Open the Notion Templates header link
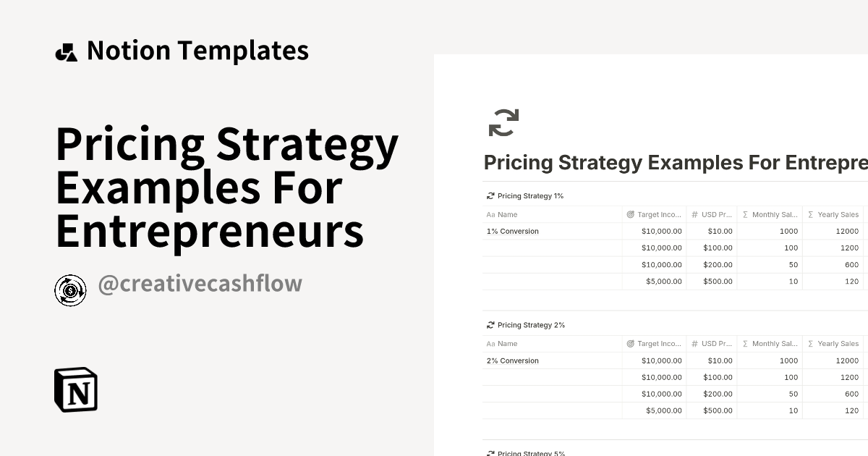This screenshot has width=868, height=456. tap(197, 51)
